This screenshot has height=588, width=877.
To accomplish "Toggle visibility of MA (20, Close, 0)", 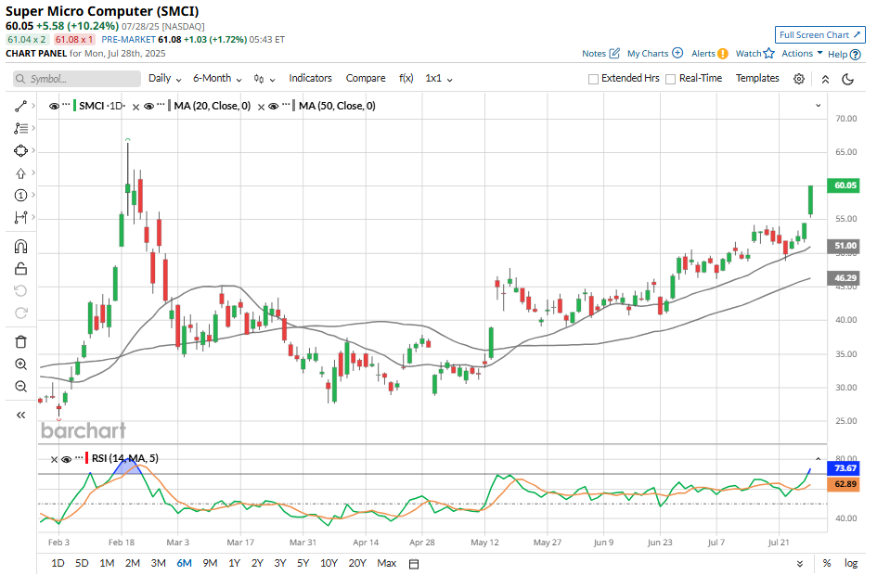I will 149,107.
